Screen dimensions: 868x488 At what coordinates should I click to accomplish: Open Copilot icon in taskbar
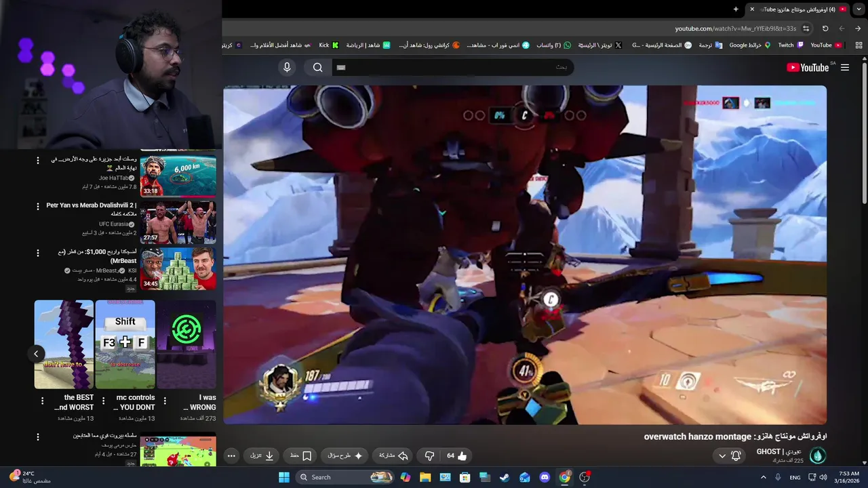(406, 477)
